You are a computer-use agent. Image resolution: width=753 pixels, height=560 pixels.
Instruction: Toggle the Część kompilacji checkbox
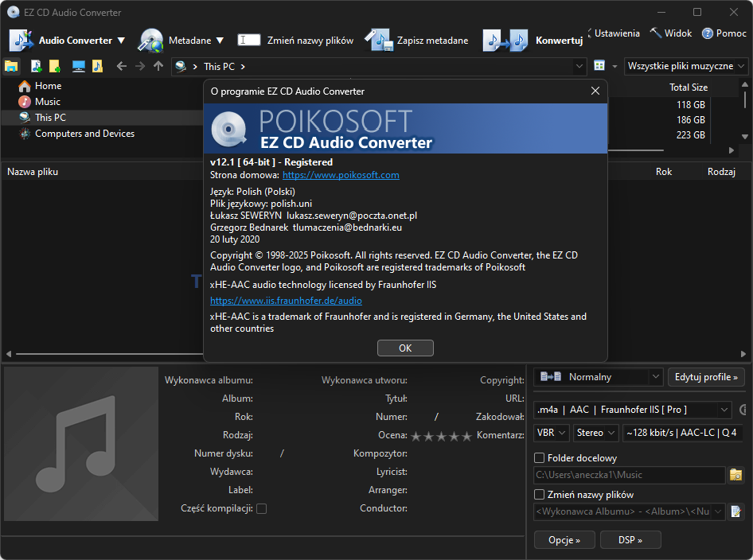pyautogui.click(x=261, y=508)
